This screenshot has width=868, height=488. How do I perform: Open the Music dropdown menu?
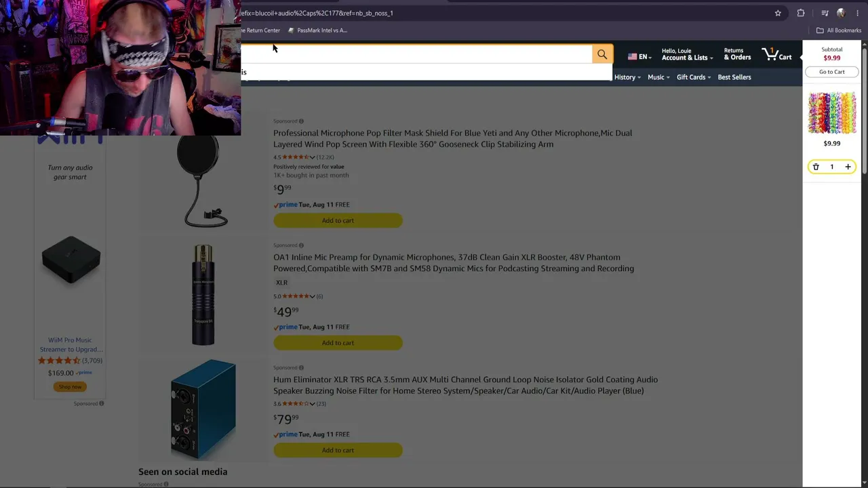pyautogui.click(x=658, y=77)
